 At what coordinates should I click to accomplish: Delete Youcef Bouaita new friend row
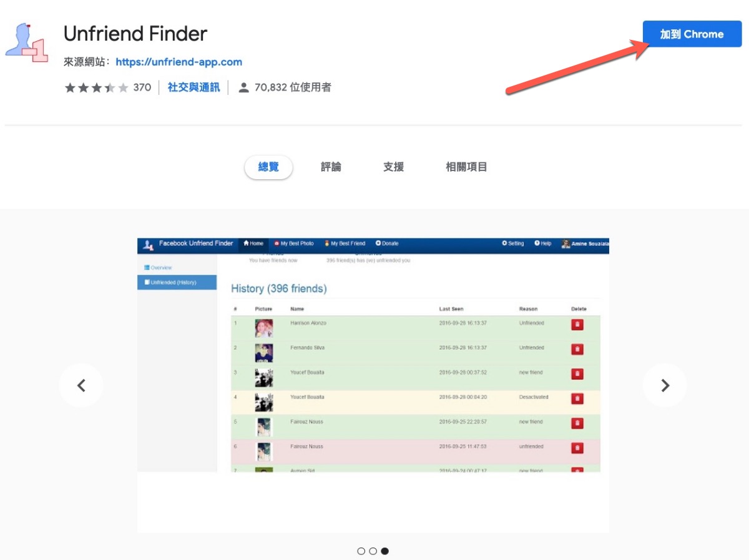click(x=577, y=374)
